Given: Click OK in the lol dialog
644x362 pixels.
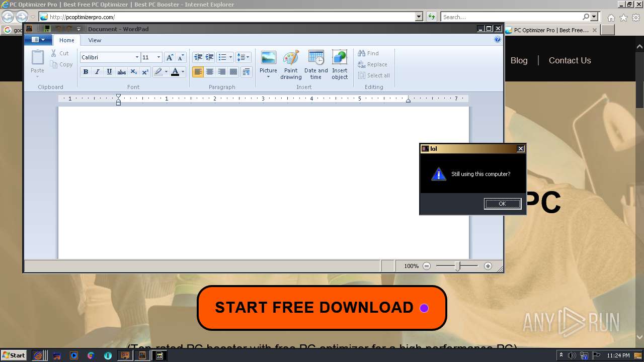Looking at the screenshot, I should [x=502, y=204].
